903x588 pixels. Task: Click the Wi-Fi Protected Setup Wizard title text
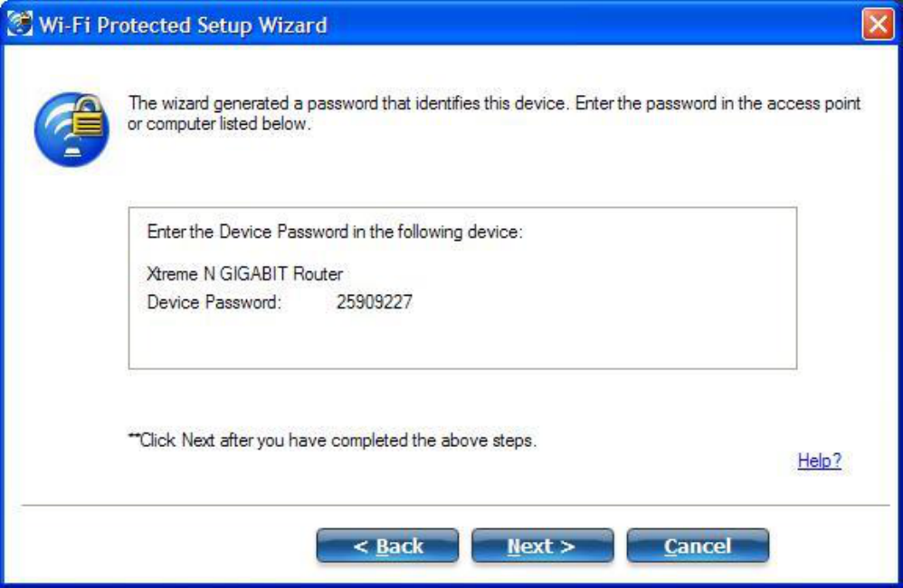tap(183, 24)
